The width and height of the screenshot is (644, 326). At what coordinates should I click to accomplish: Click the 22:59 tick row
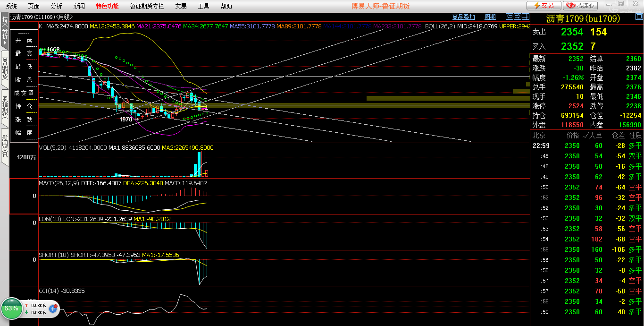[587, 146]
